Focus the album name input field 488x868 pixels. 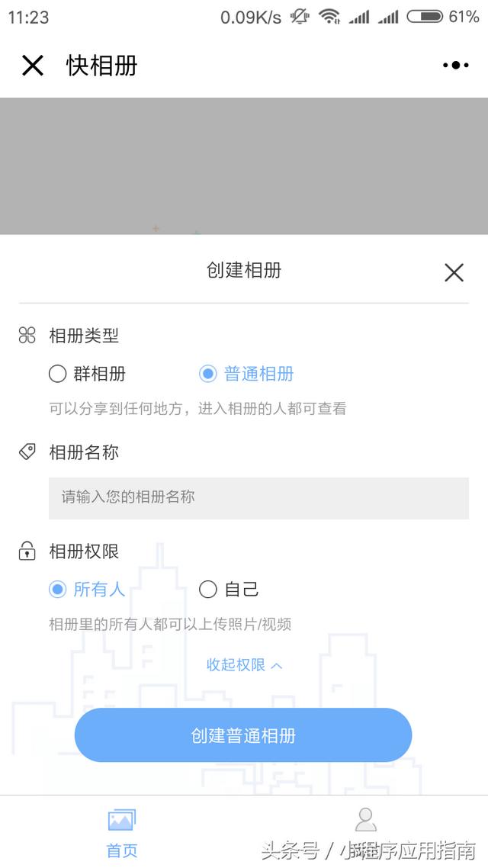[258, 497]
